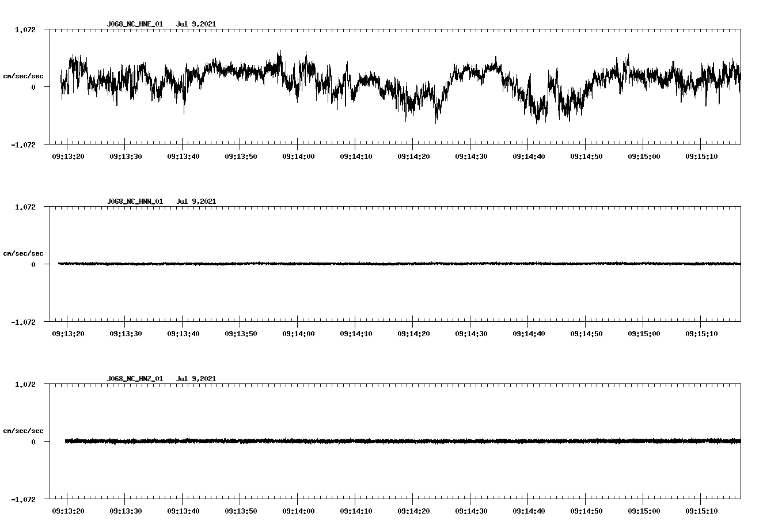The width and height of the screenshot is (782, 532).
Task: Click the 0 axis label of the HNE plot
Action: point(33,88)
